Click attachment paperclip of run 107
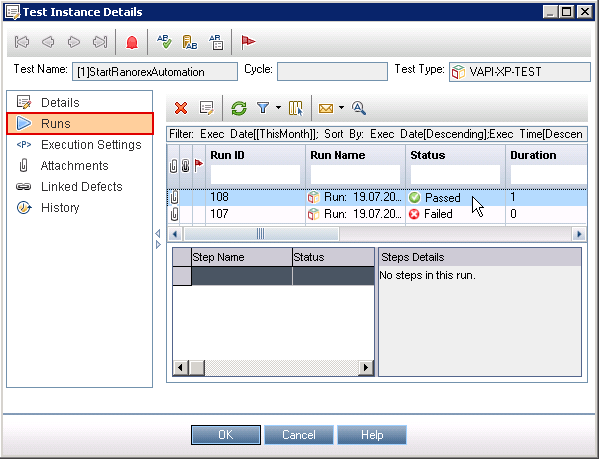The image size is (599, 459). click(174, 214)
